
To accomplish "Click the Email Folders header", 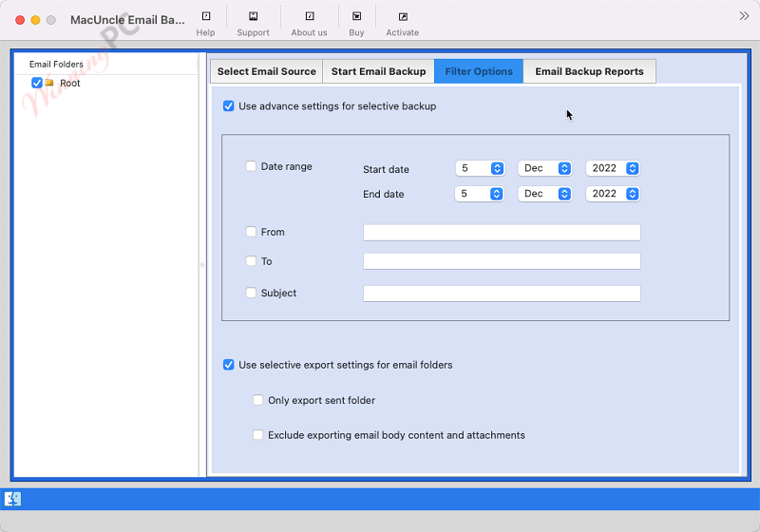I will pyautogui.click(x=56, y=64).
